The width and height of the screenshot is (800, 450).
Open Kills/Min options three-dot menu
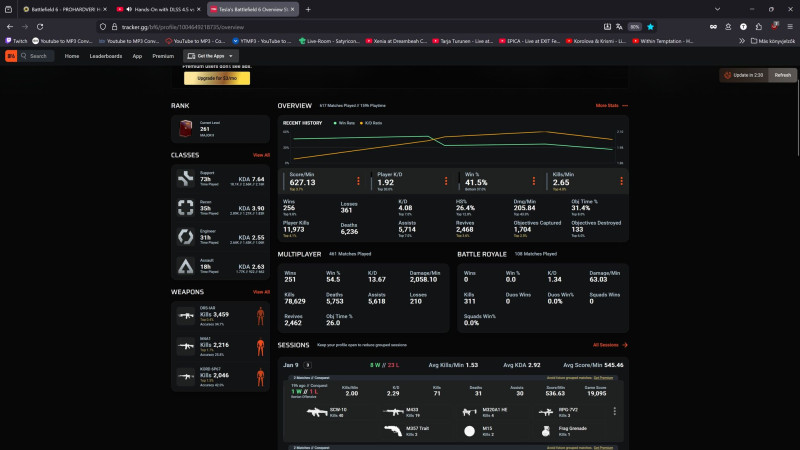tap(621, 181)
